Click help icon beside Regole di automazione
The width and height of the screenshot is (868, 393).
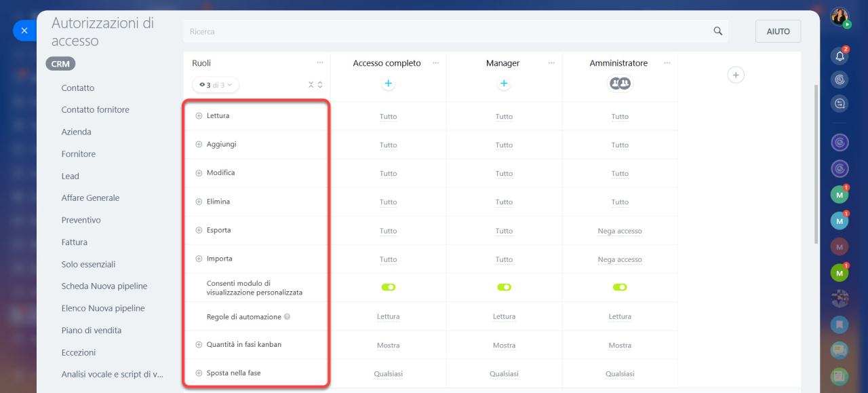[287, 316]
